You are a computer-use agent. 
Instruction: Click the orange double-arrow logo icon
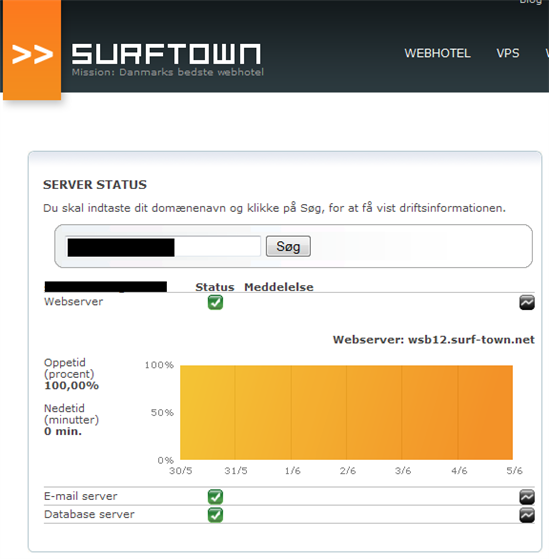pos(32,50)
